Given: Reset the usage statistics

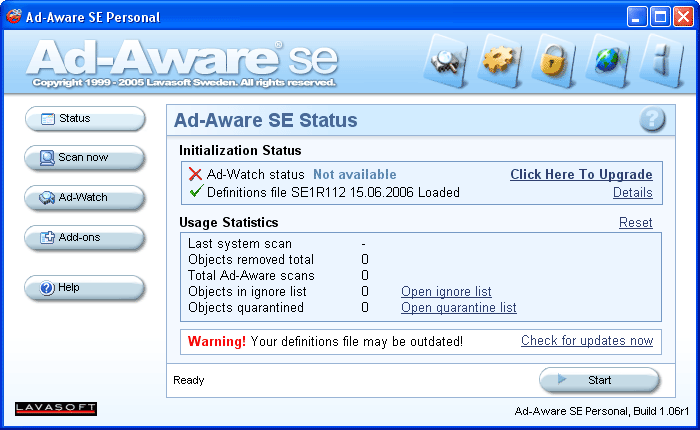Looking at the screenshot, I should click(x=636, y=222).
